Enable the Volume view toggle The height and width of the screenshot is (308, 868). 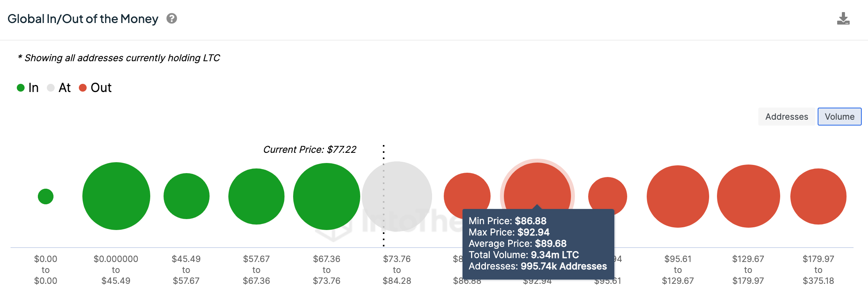tap(840, 117)
